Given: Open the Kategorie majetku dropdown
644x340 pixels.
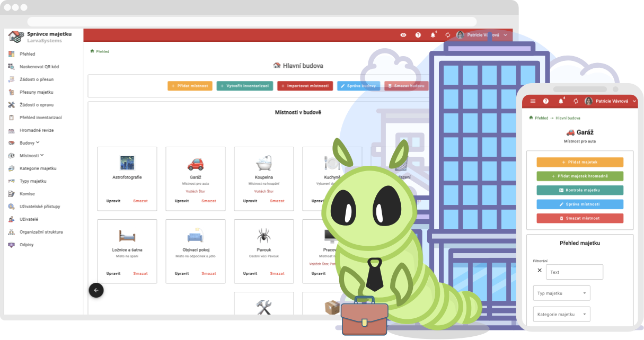Looking at the screenshot, I should [x=561, y=314].
